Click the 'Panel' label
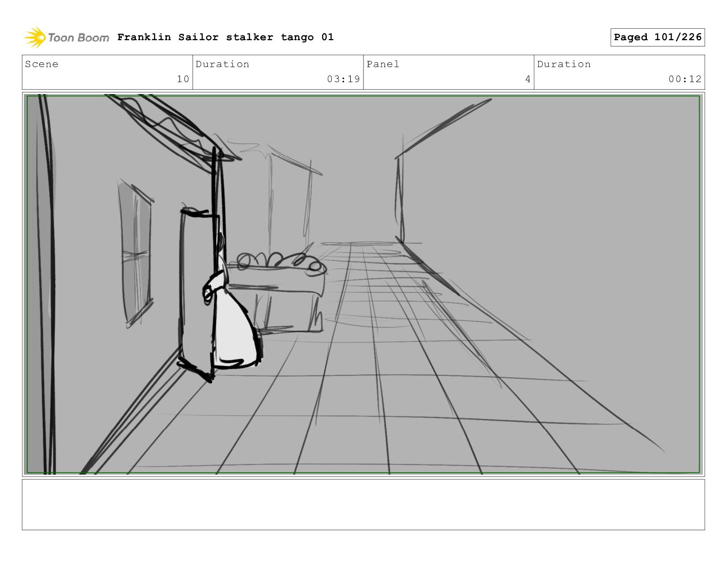This screenshot has height=563, width=728. tap(383, 64)
